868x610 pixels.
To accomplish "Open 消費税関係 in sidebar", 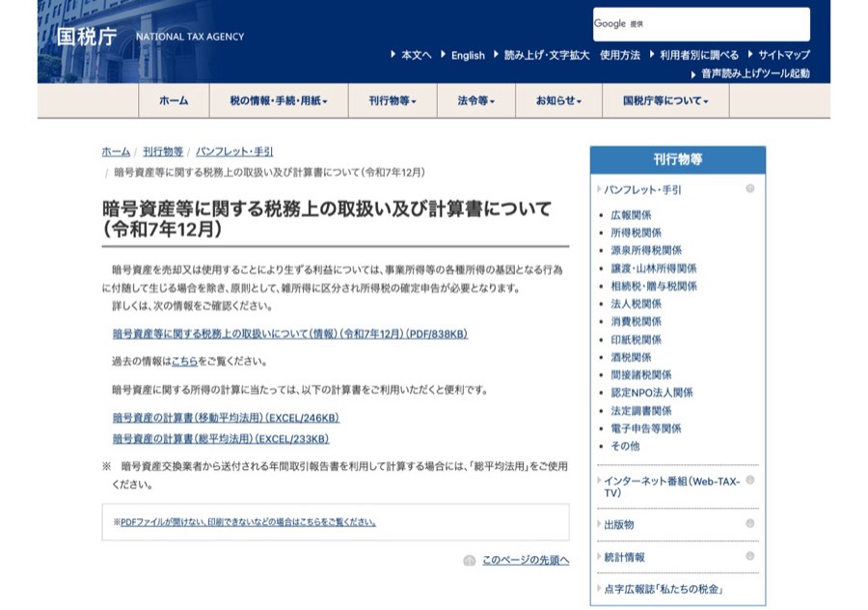I will (x=636, y=321).
